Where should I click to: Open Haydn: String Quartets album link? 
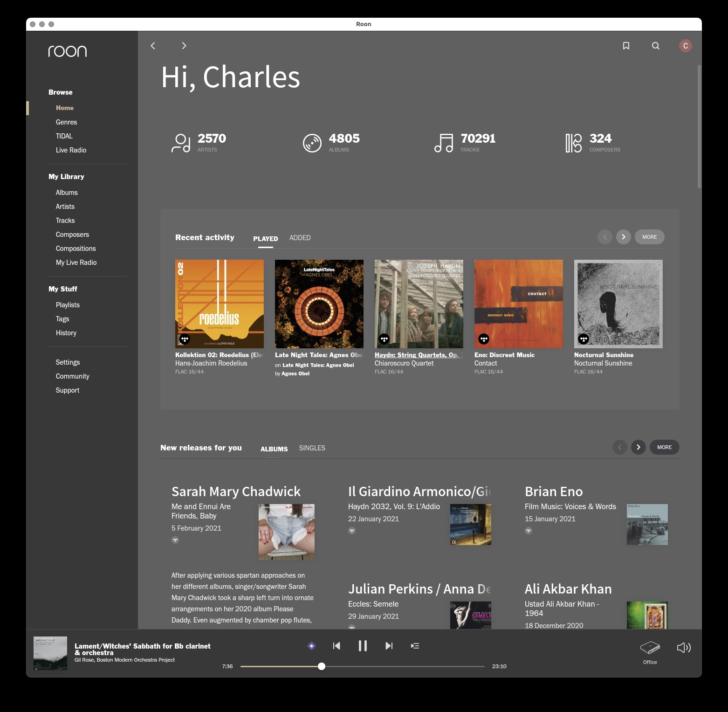tap(419, 355)
